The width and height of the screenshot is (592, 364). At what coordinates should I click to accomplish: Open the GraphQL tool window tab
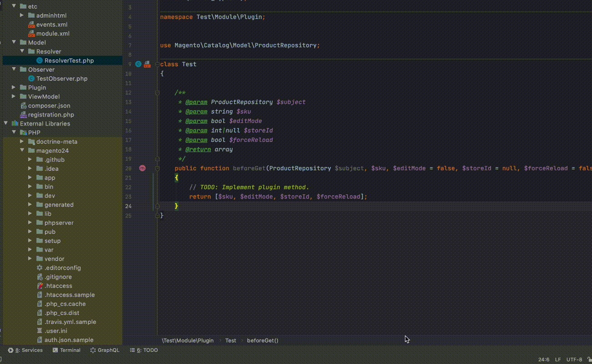pyautogui.click(x=105, y=350)
